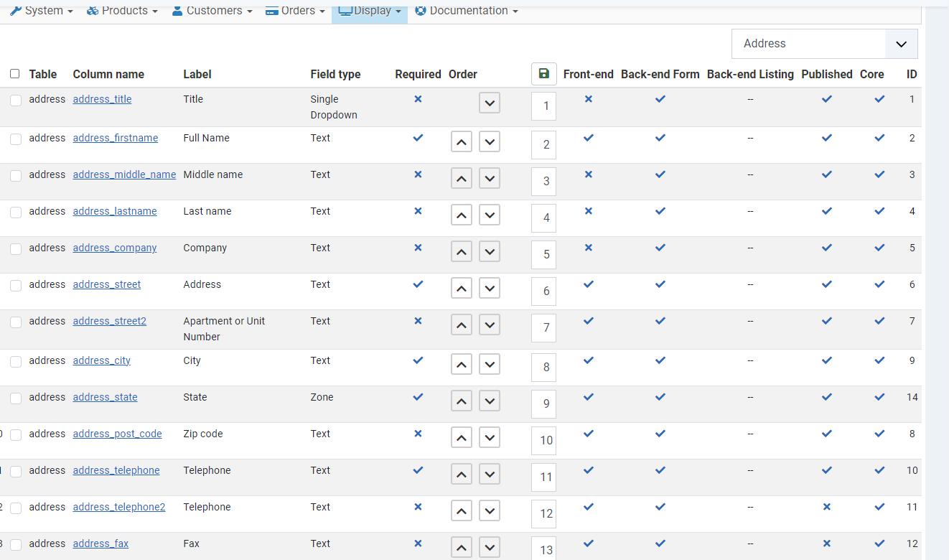Open the Customers dropdown menu

pyautogui.click(x=212, y=11)
